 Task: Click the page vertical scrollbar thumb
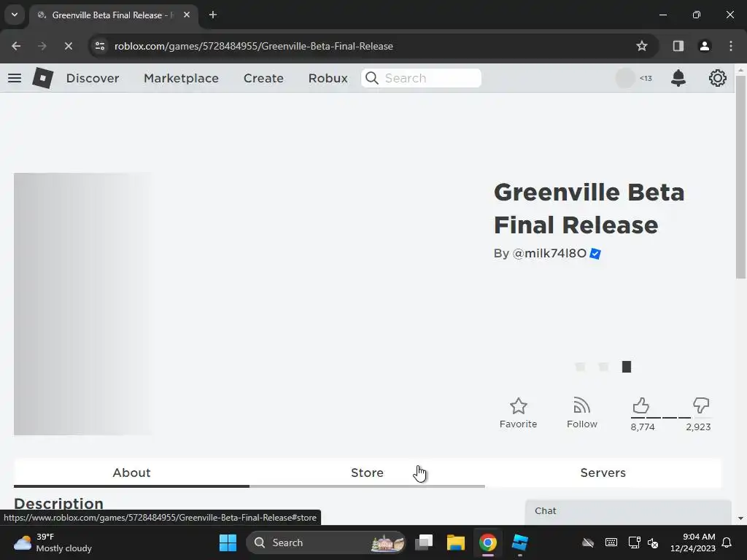pos(740,176)
